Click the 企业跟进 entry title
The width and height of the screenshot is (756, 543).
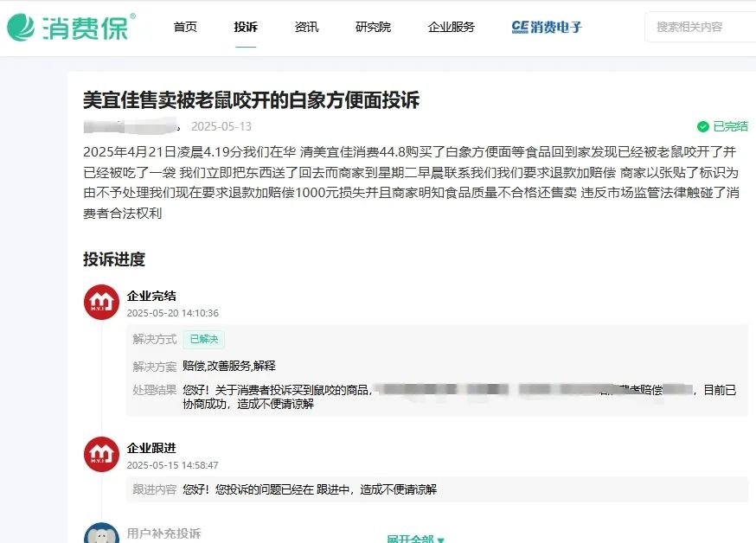151,448
